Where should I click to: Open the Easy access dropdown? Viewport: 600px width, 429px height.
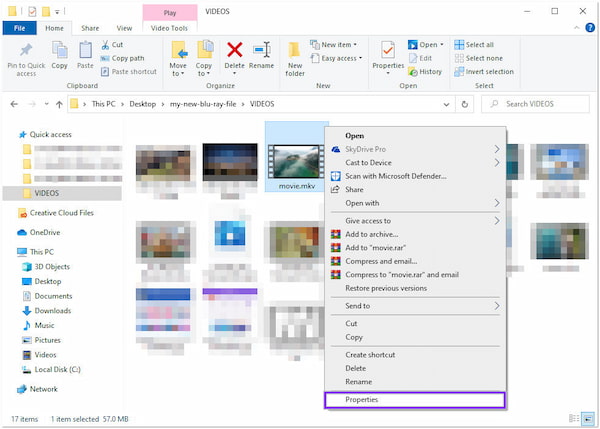(336, 58)
